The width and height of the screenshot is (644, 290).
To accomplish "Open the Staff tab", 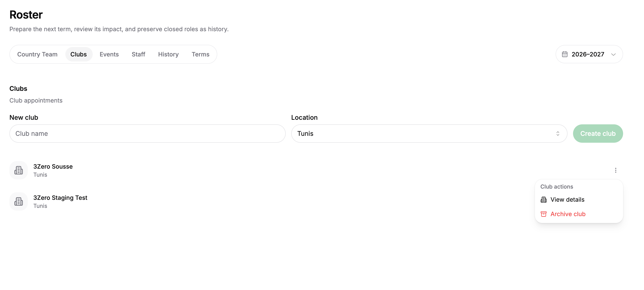I will point(138,54).
